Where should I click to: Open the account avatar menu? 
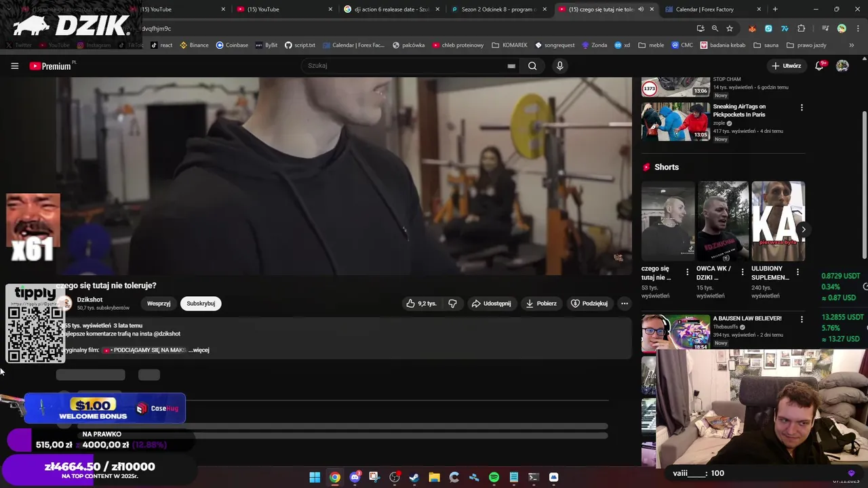[x=842, y=66]
